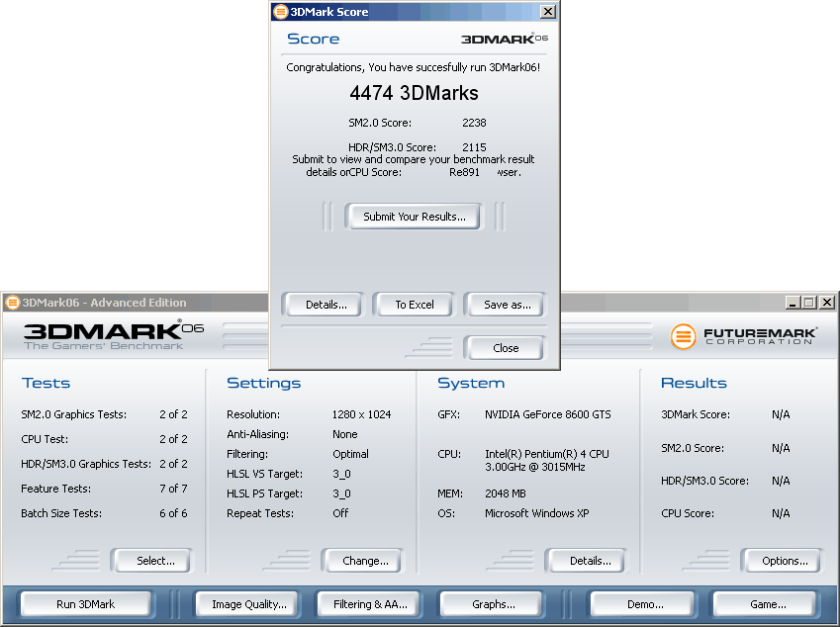Export the score with To Excel
Image resolution: width=840 pixels, height=627 pixels.
[414, 305]
